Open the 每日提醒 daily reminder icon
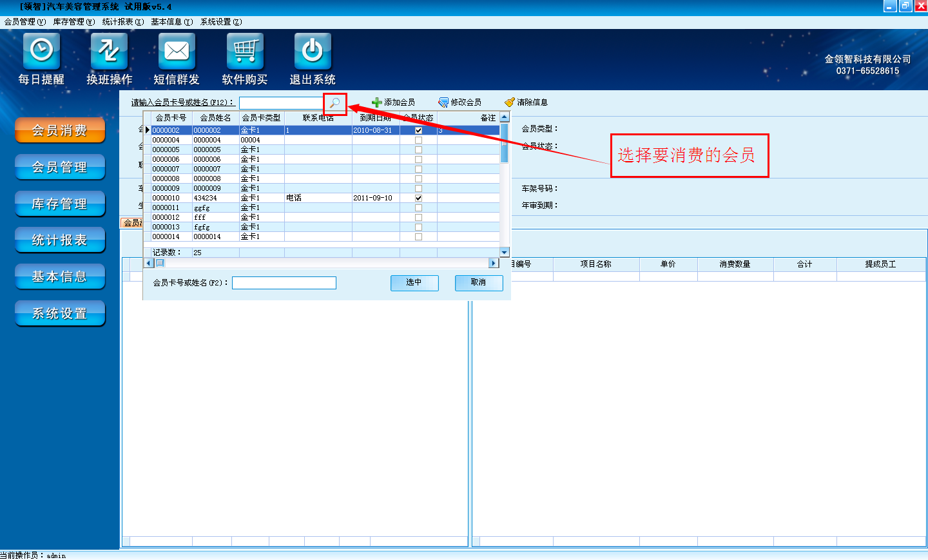928x560 pixels. [x=41, y=52]
